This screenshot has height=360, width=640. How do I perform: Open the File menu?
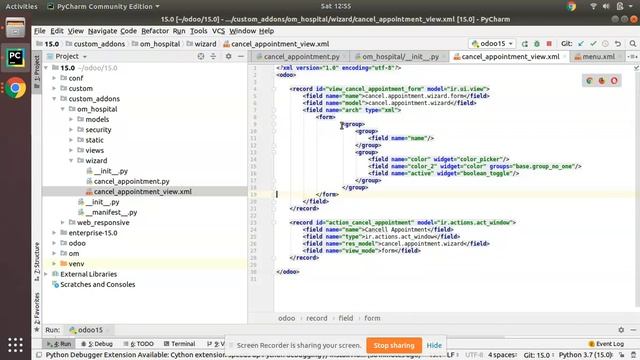point(40,31)
